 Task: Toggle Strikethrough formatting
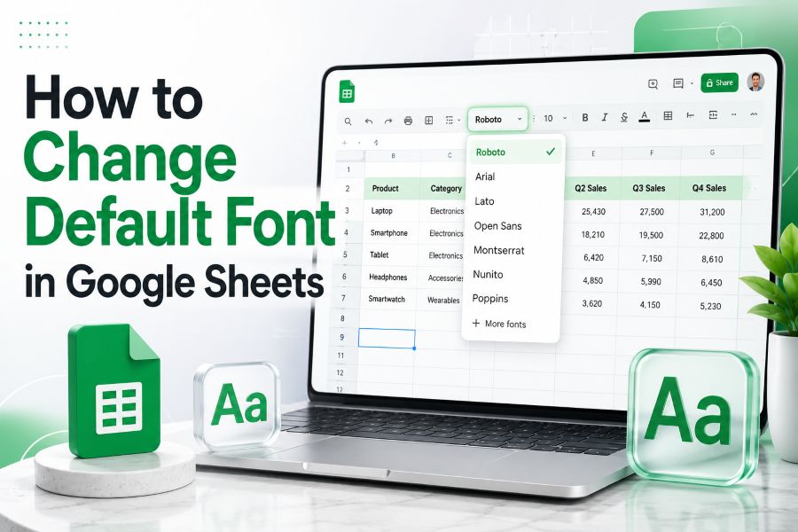pos(624,117)
